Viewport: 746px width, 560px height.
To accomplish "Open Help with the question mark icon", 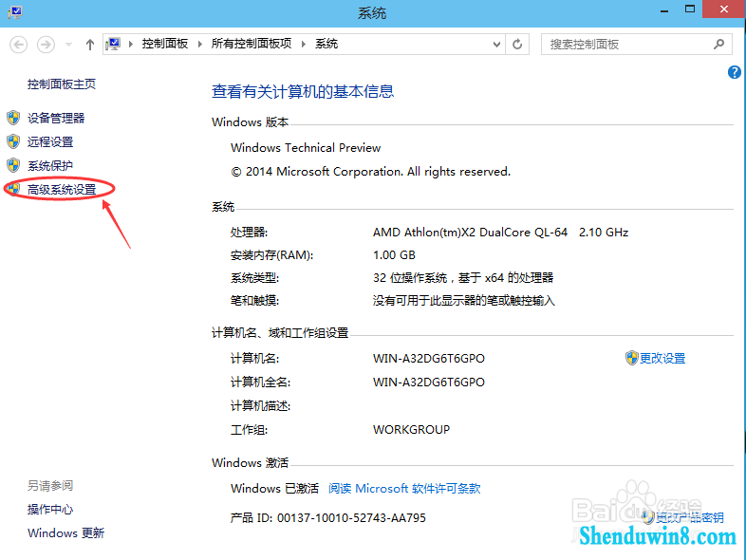I will point(734,72).
